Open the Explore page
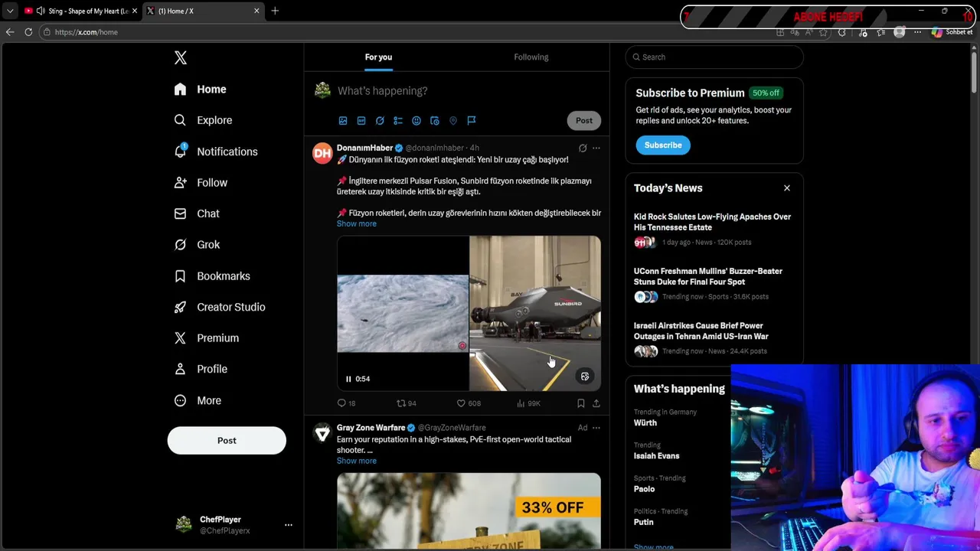This screenshot has height=551, width=980. point(203,120)
